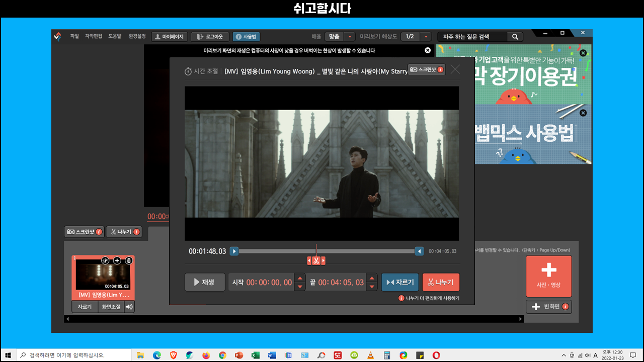Open Firefox from the taskbar
The width and height of the screenshot is (644, 362).
[x=206, y=355]
